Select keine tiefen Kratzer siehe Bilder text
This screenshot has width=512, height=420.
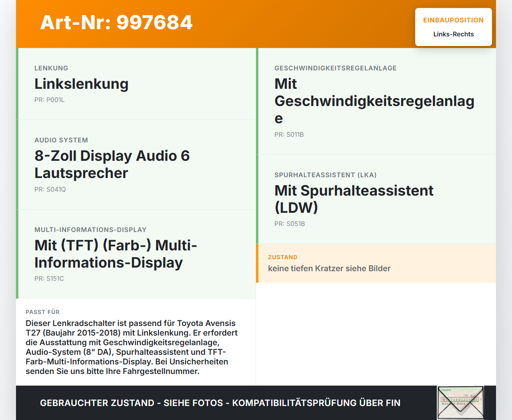tap(329, 268)
